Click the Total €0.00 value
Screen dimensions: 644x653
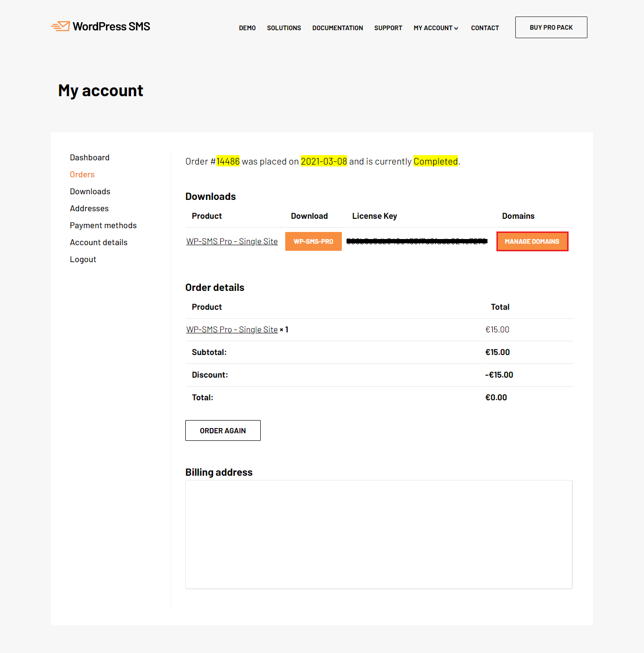point(496,397)
